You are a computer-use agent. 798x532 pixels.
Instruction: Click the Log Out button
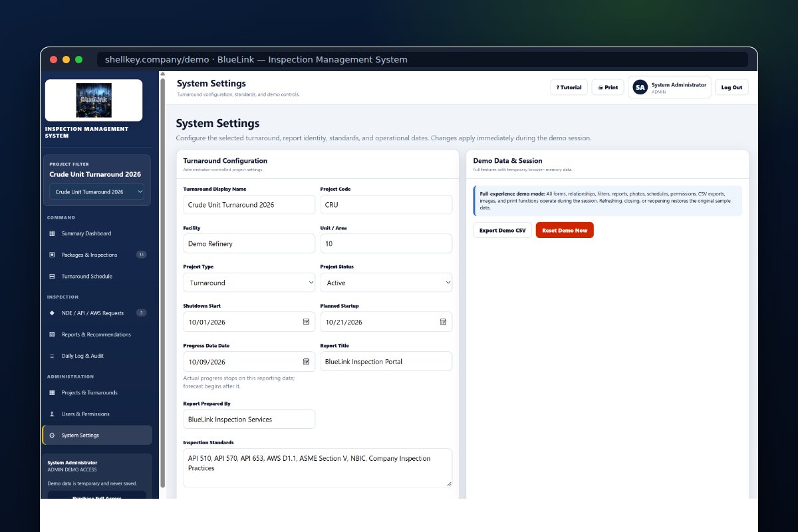point(731,87)
